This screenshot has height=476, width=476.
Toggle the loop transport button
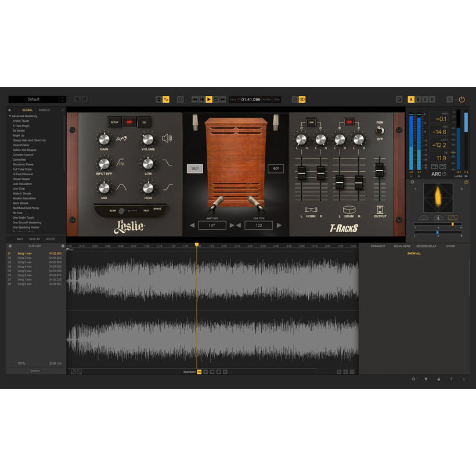(x=216, y=99)
